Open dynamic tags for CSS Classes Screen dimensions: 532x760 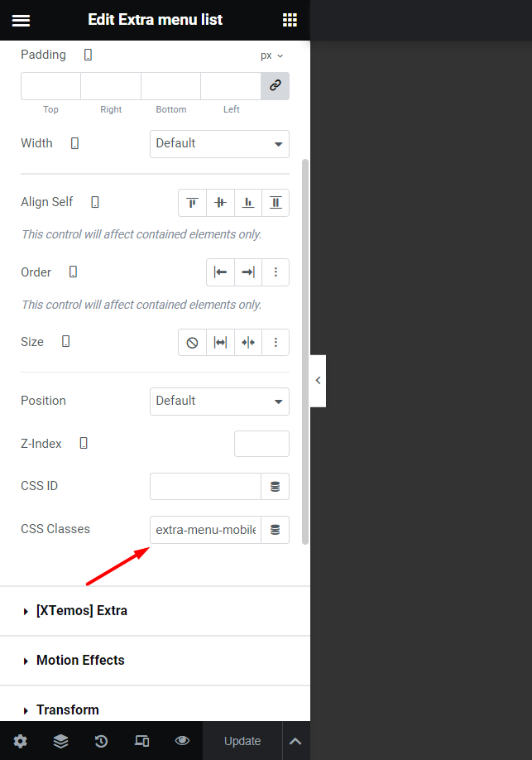276,529
